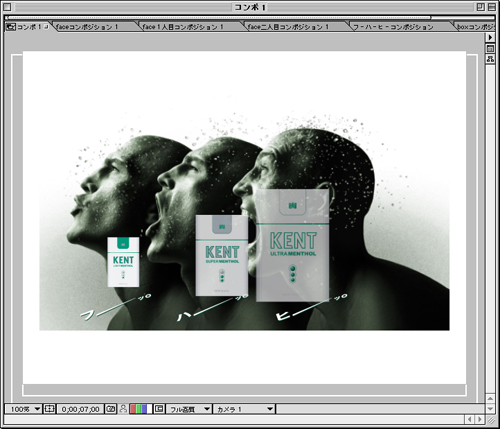
Task: Click the comp flowchart view icon
Action: [490, 59]
